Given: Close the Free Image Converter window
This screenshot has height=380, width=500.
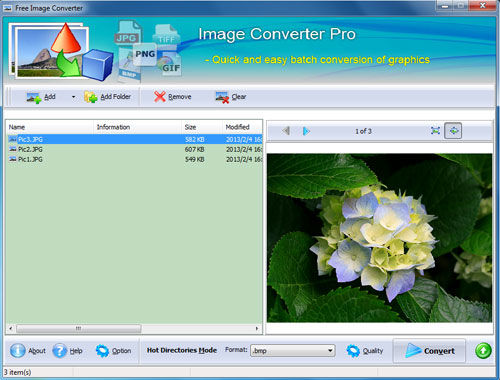Looking at the screenshot, I should coord(482,6).
